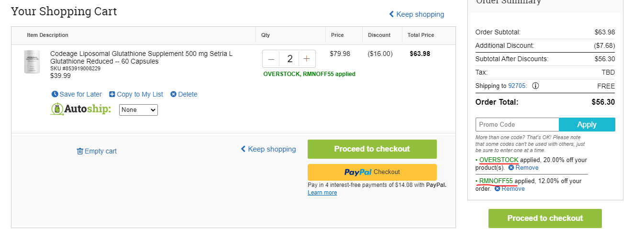Click the shipping info circle icon
The width and height of the screenshot is (644, 229).
coord(535,86)
